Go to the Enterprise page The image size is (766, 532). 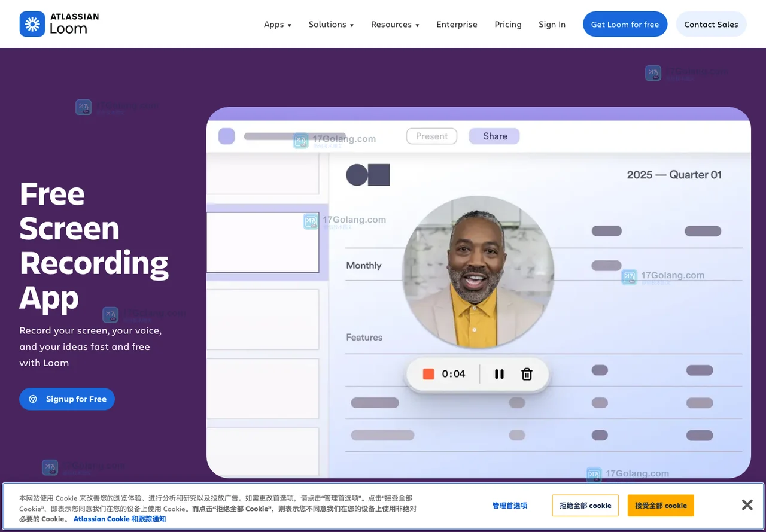(457, 25)
